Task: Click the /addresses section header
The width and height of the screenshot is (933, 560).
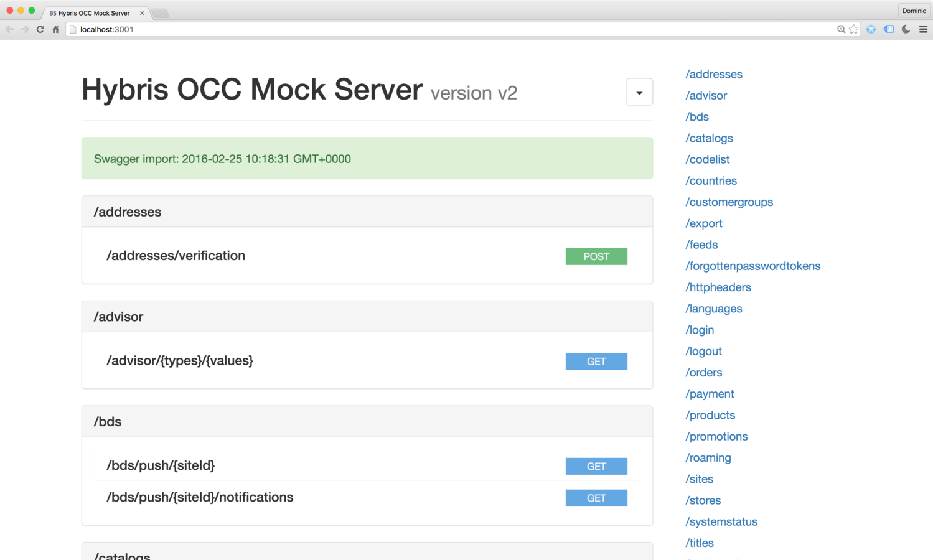Action: tap(367, 212)
